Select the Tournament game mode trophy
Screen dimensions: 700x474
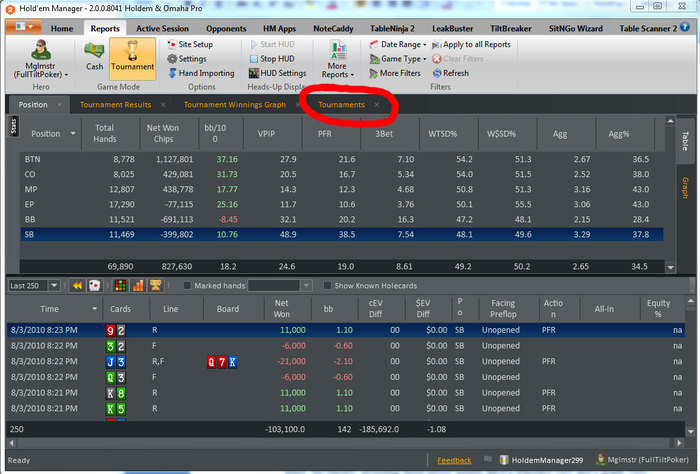(x=133, y=58)
